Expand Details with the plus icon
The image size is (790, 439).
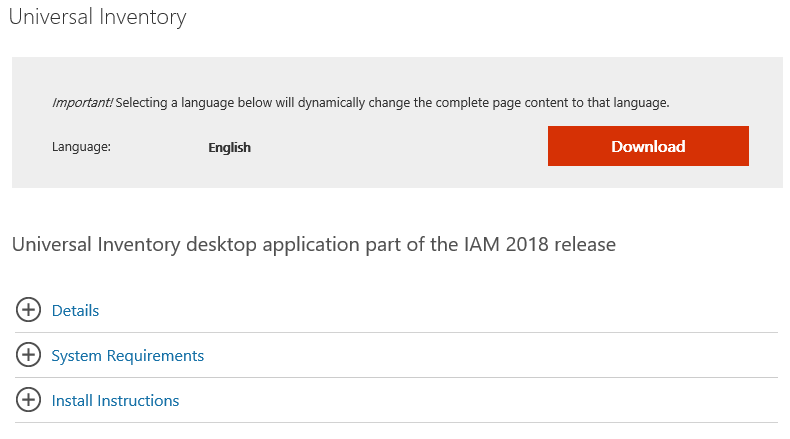[x=29, y=310]
